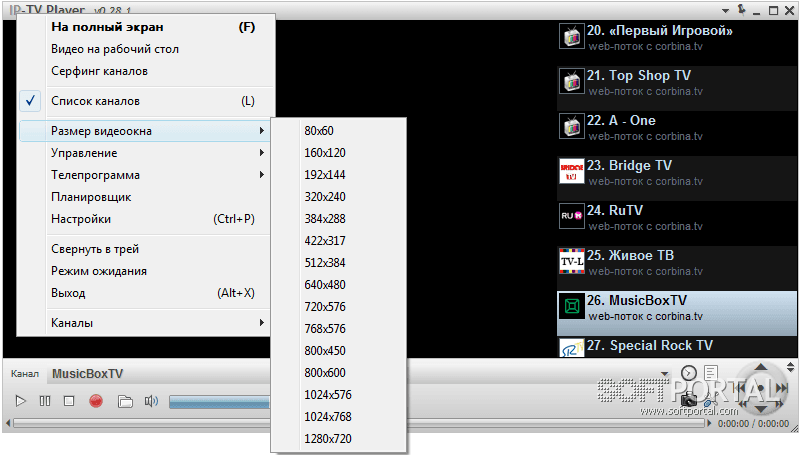Viewport: 803px width, 455px height.
Task: Click the 0:00:00 / 0:00:00 time display
Action: tap(753, 424)
